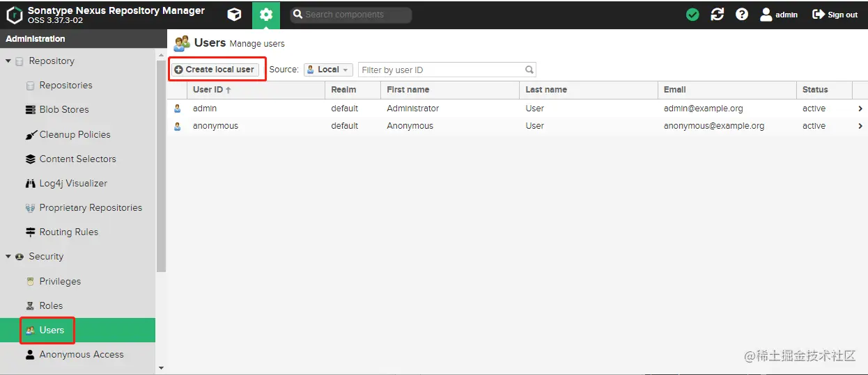868x375 pixels.
Task: Select Users in the sidebar
Action: (x=77, y=330)
